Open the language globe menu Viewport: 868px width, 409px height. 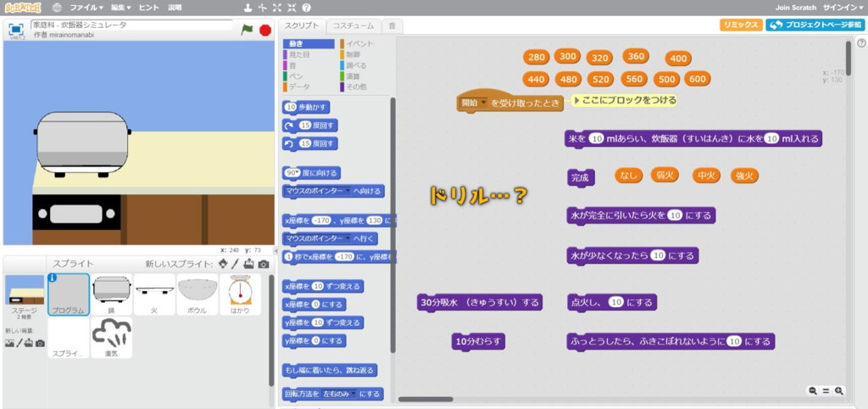point(57,8)
